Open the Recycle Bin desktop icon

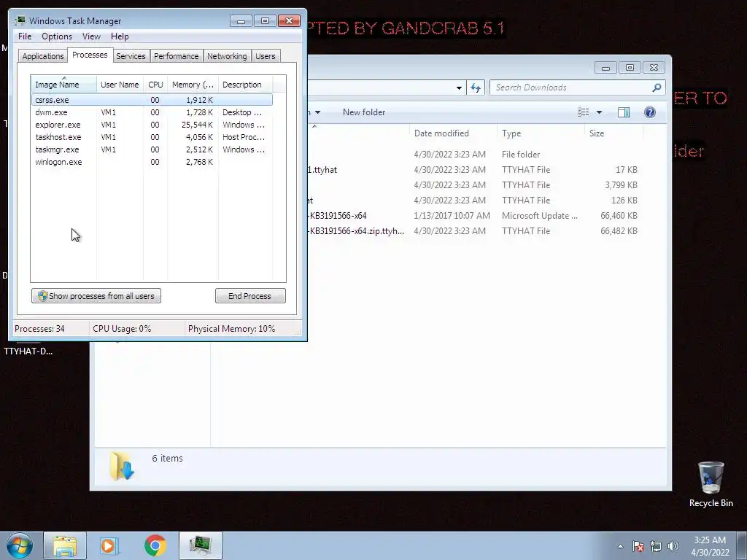click(711, 484)
